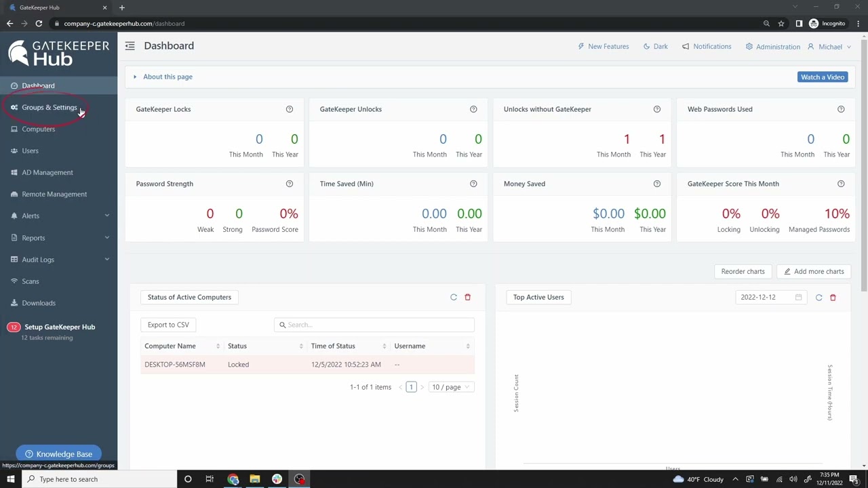Image resolution: width=868 pixels, height=488 pixels.
Task: Open help for Password Strength card
Action: coord(290,184)
